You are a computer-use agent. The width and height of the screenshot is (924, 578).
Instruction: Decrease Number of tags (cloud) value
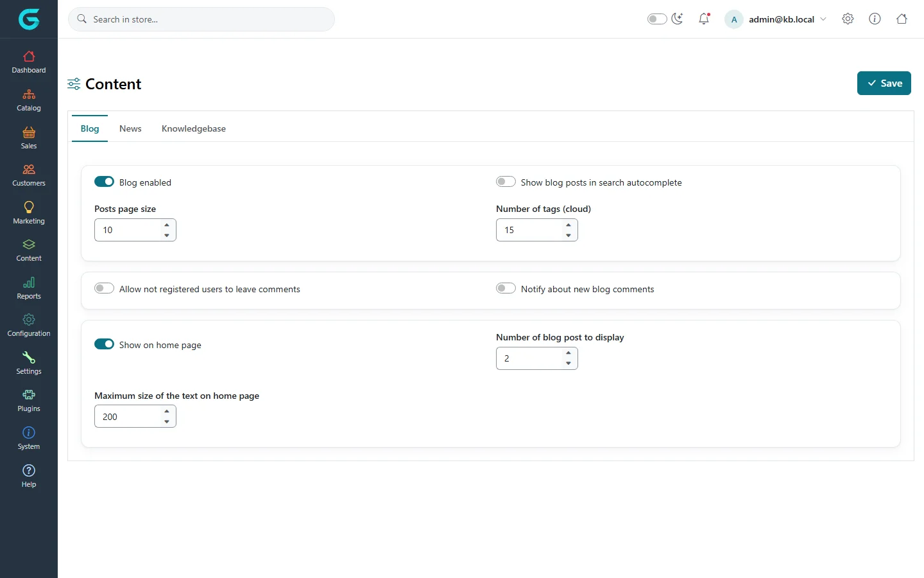coord(569,235)
